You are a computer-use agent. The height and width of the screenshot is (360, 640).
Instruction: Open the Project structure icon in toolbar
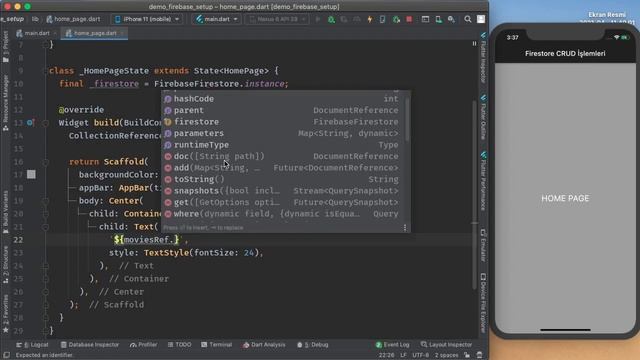coord(425,19)
